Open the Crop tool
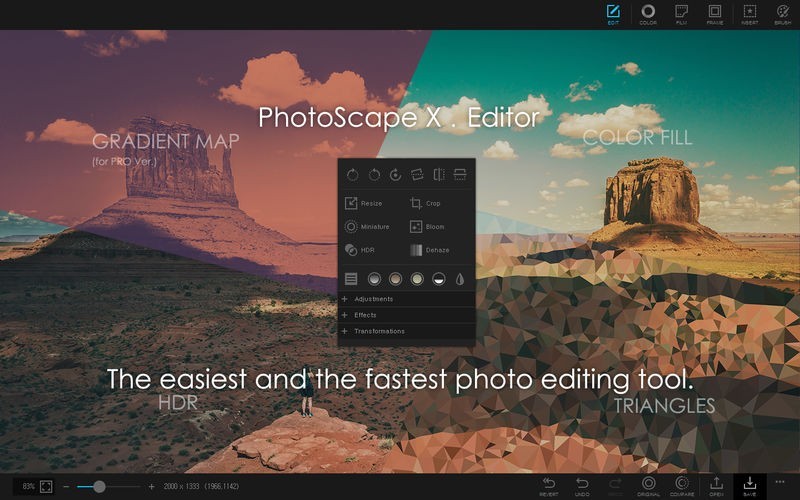This screenshot has width=800, height=500. (426, 203)
